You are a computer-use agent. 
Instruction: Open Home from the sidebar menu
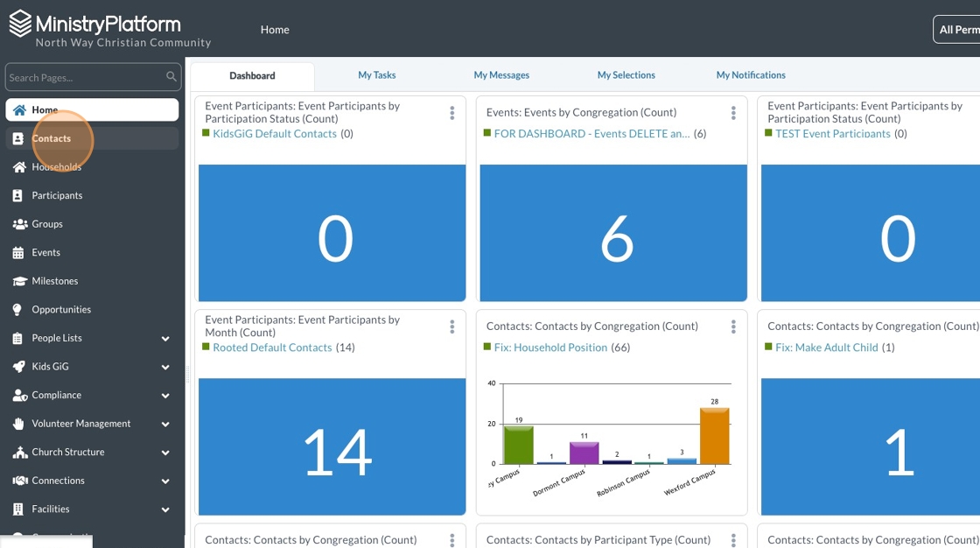93,110
